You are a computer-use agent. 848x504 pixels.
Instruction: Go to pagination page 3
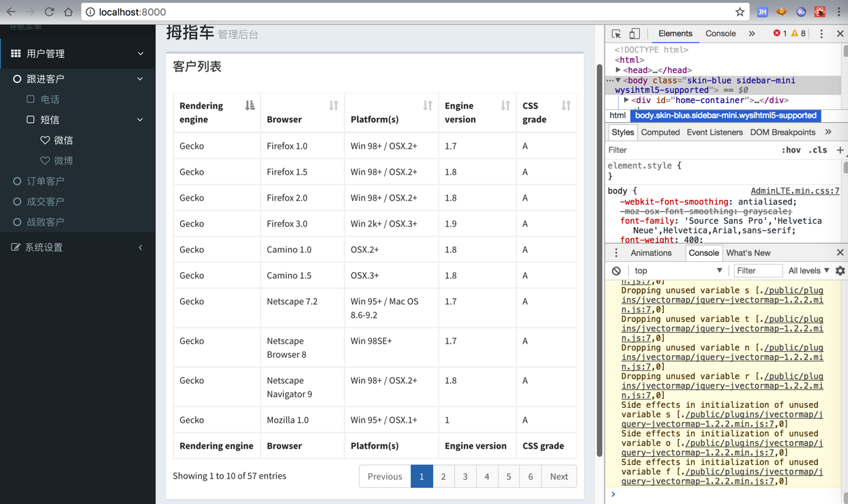coord(465,476)
